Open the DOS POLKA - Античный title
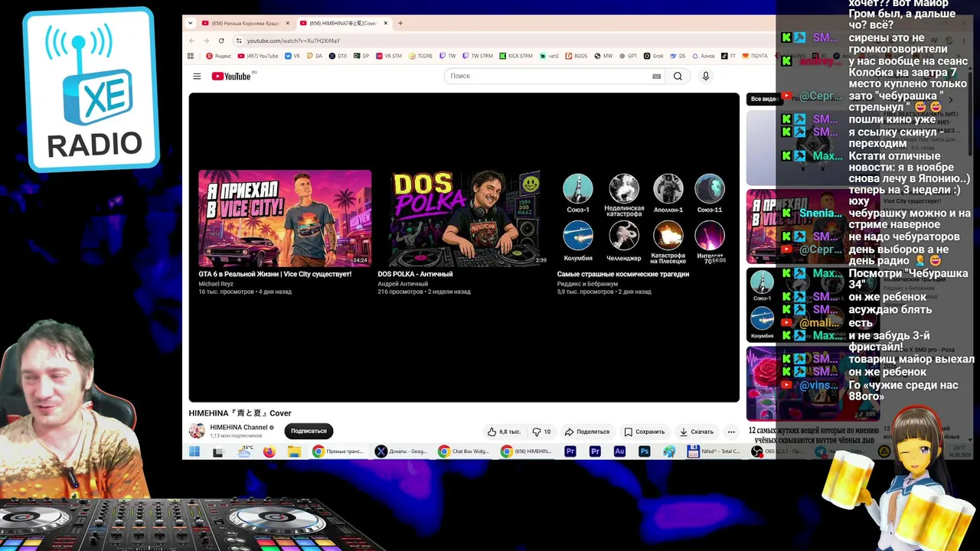 click(x=415, y=274)
